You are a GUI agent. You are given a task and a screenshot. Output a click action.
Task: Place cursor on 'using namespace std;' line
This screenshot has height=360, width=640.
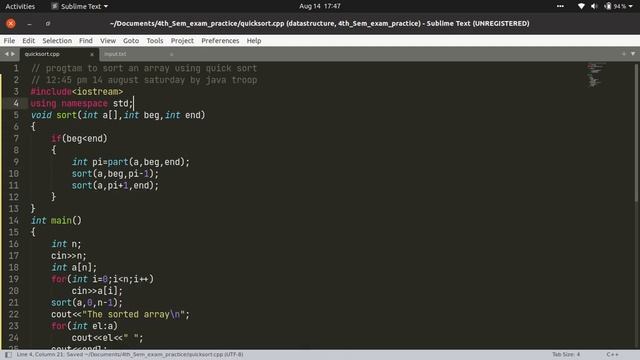click(x=82, y=103)
